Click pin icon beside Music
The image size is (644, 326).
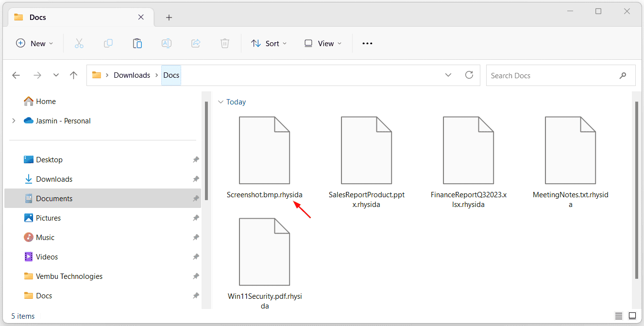[196, 238]
